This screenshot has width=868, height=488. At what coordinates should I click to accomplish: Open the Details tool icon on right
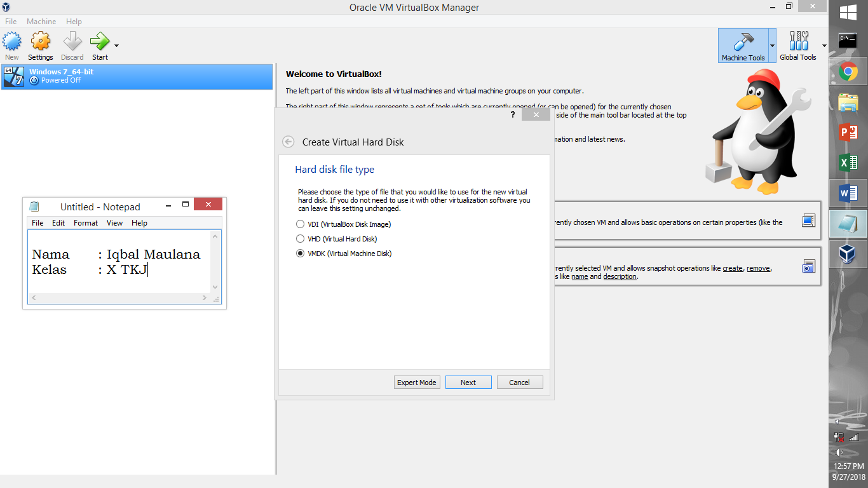click(808, 220)
